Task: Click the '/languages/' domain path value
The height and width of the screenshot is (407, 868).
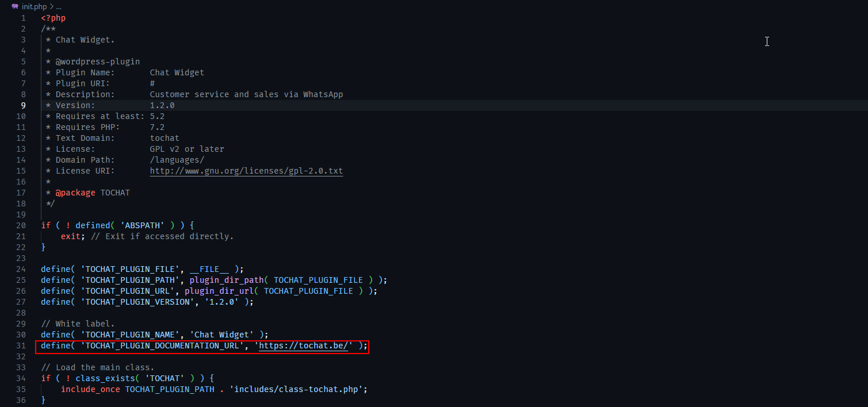Action: (x=177, y=160)
